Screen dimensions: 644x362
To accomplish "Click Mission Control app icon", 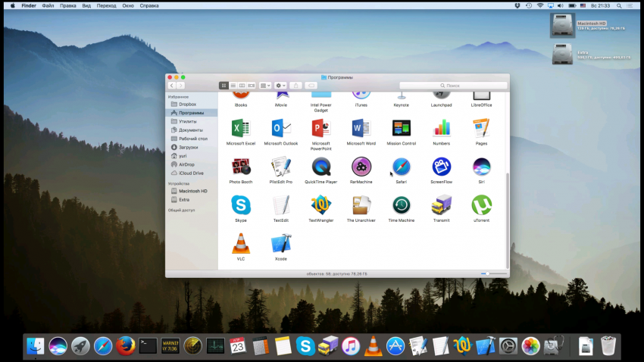I will (x=402, y=129).
